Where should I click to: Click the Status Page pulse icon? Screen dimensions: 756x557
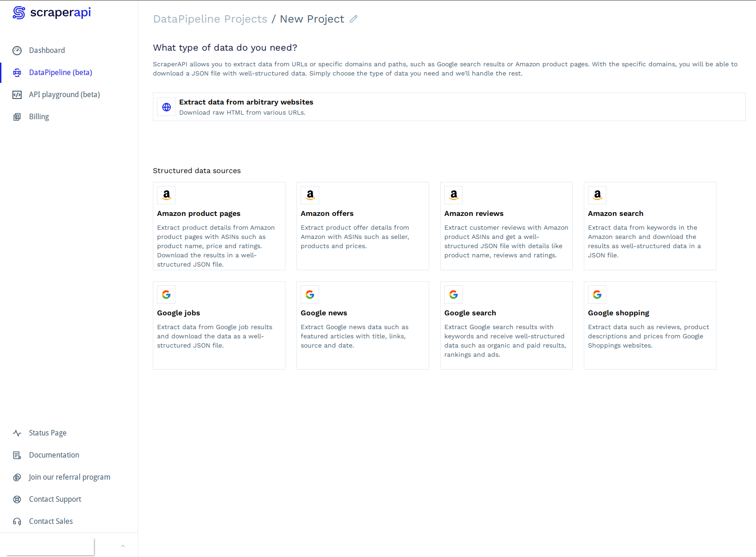[x=17, y=433]
